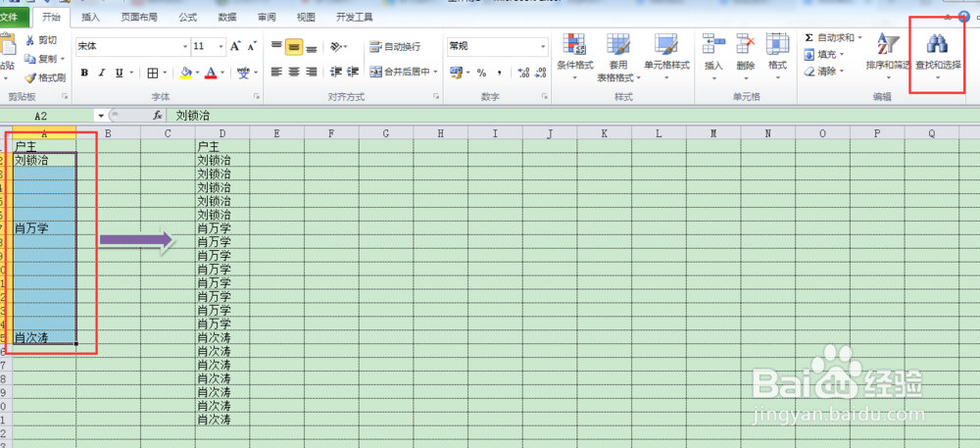Switch to the View (视图) tab

306,18
